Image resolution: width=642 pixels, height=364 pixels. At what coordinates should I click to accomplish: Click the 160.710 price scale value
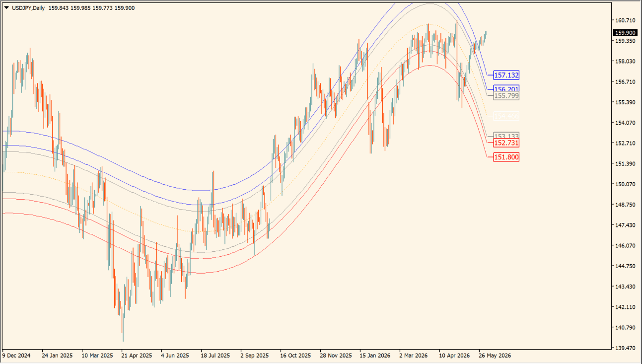625,20
